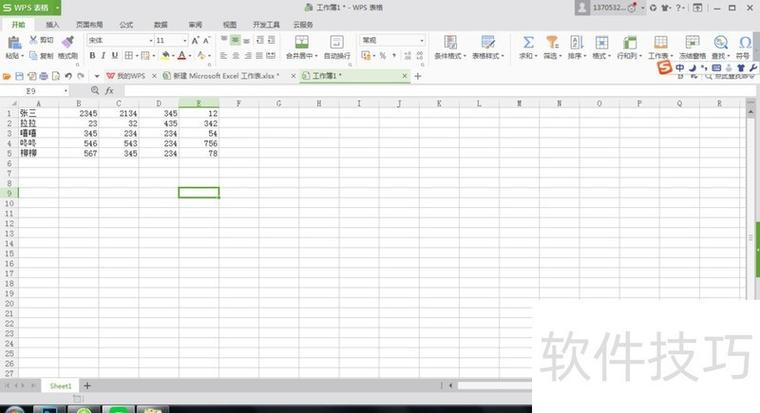This screenshot has width=760, height=413.
Task: Click the percent style button
Action: [x=382, y=56]
